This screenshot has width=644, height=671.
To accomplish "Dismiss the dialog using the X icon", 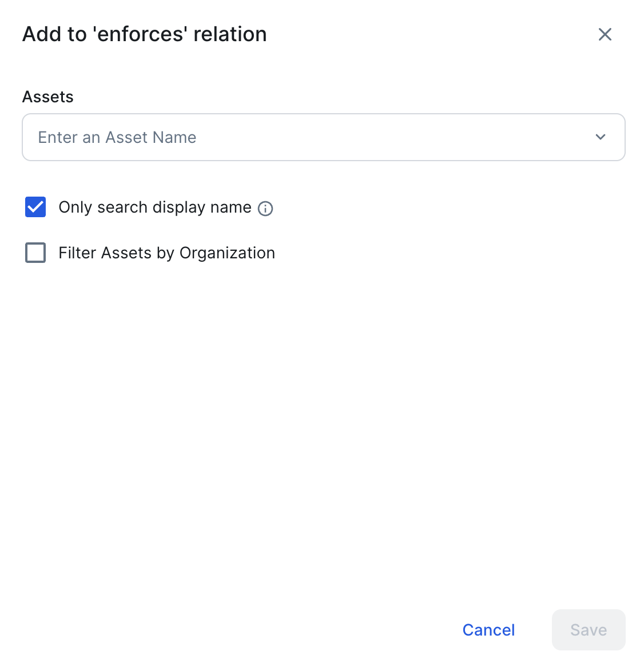I will coord(605,34).
